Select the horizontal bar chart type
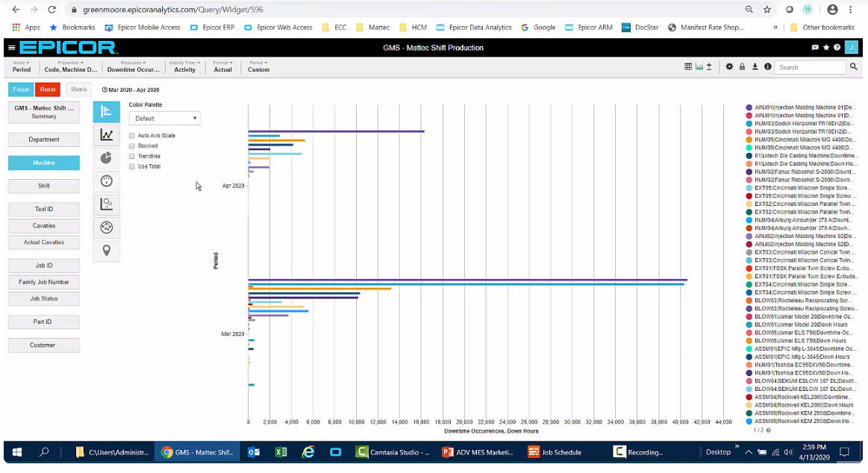This screenshot has width=868, height=473. point(106,112)
